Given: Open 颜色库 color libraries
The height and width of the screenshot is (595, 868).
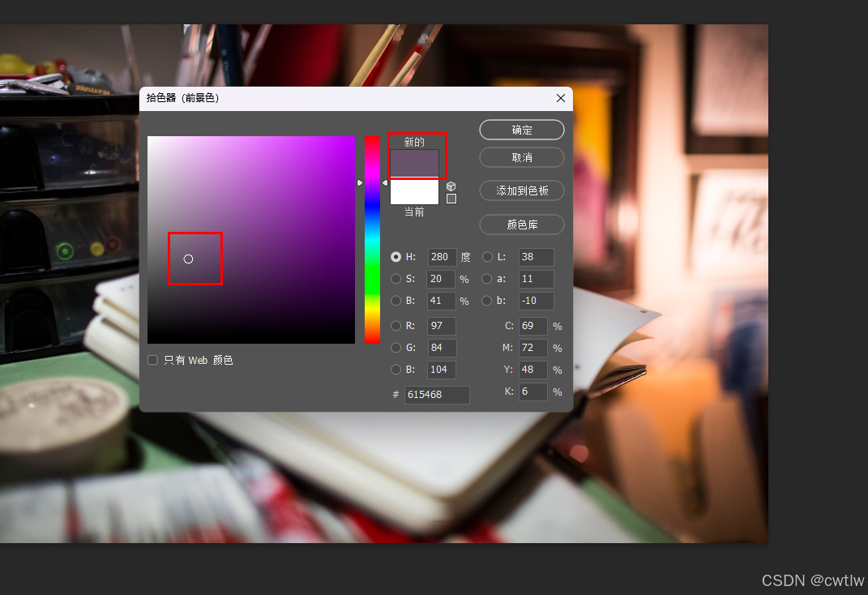Looking at the screenshot, I should pyautogui.click(x=521, y=225).
